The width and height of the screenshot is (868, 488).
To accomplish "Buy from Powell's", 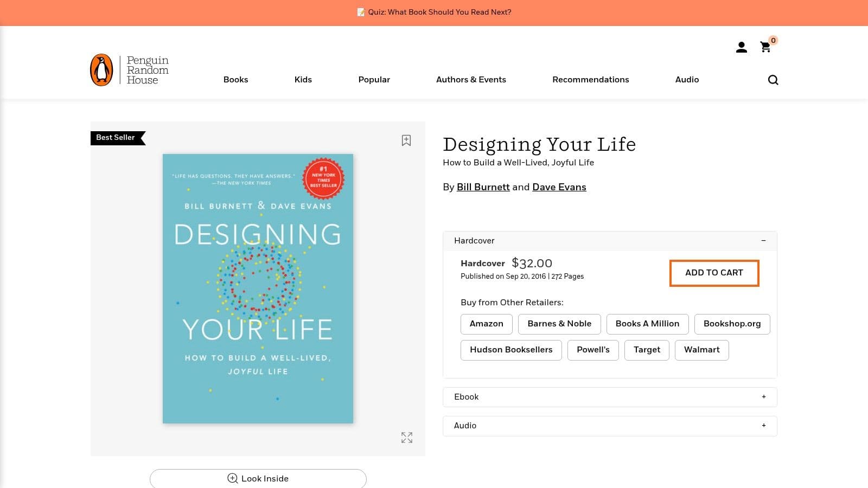I will tap(593, 350).
